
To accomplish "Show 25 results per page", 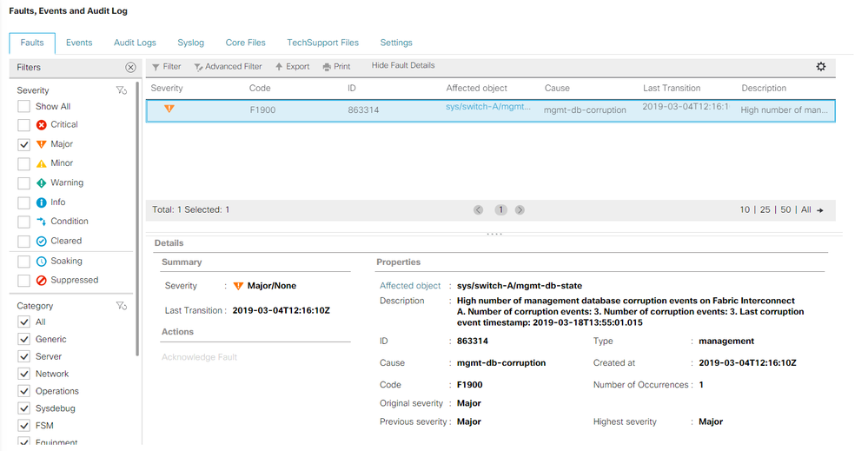I will [x=765, y=209].
